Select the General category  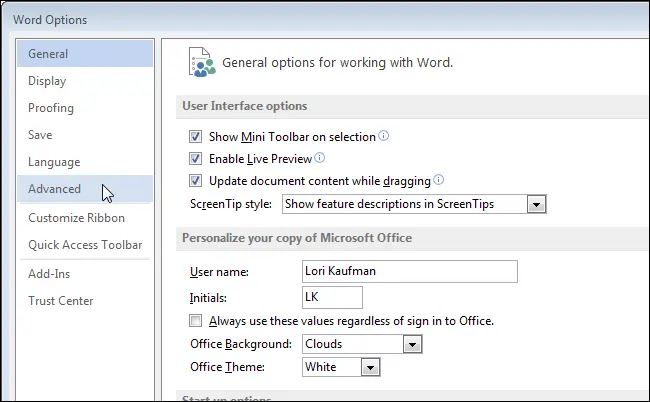85,53
